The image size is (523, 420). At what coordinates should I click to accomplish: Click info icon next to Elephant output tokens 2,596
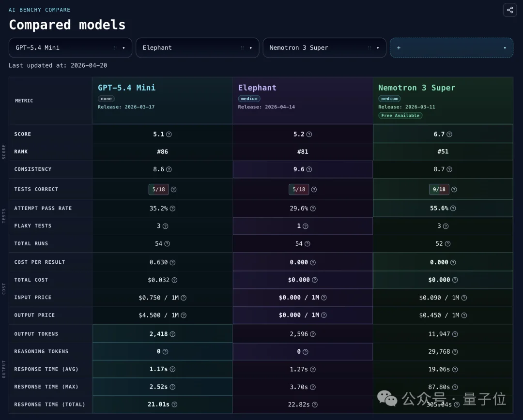pyautogui.click(x=313, y=334)
